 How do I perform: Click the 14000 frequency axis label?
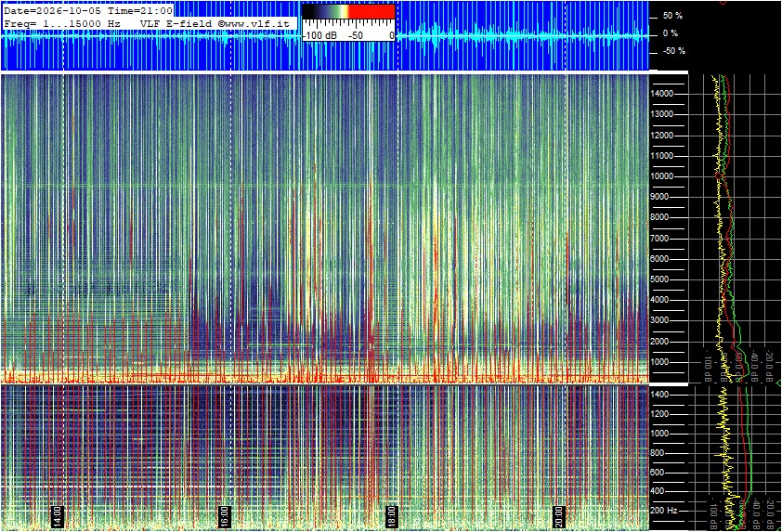point(661,94)
